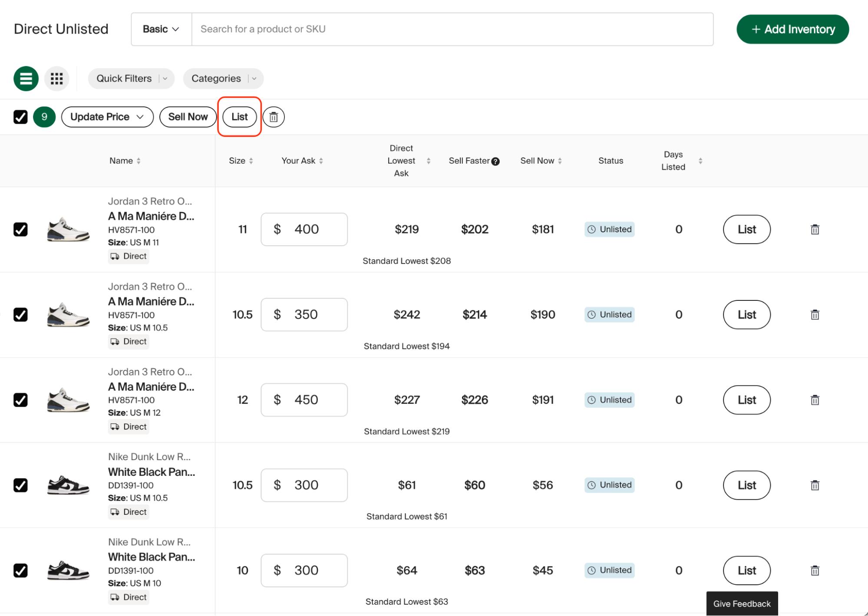Sort by Name column arrows
This screenshot has width=868, height=616.
(x=139, y=161)
